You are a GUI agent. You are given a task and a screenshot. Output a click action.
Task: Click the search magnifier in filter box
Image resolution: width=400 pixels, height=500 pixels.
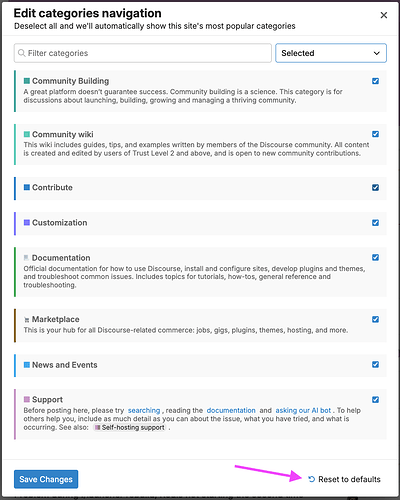click(22, 53)
